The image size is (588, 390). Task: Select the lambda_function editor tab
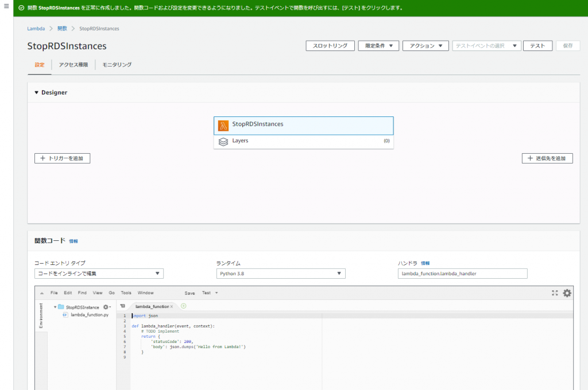click(x=152, y=306)
